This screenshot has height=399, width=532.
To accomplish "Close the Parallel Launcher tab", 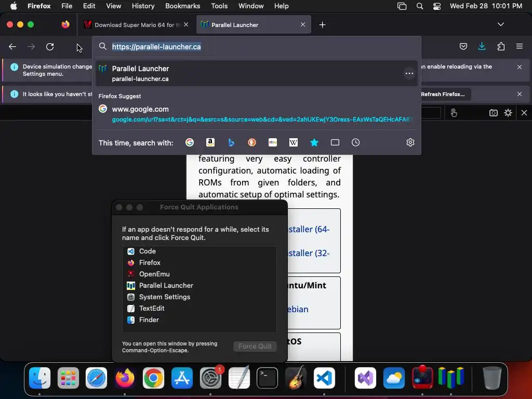I will (303, 24).
